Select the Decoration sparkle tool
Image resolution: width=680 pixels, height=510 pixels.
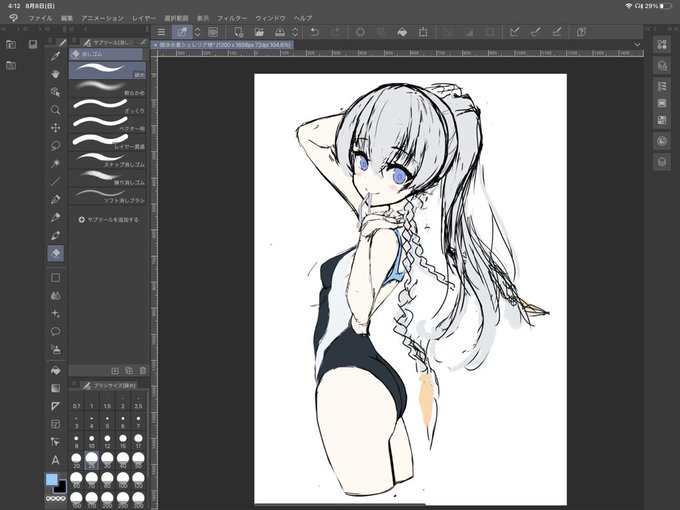point(56,314)
